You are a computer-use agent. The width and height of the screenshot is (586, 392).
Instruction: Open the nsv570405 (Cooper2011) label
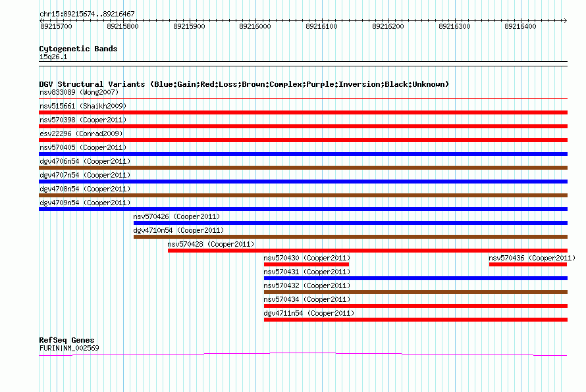coord(83,147)
